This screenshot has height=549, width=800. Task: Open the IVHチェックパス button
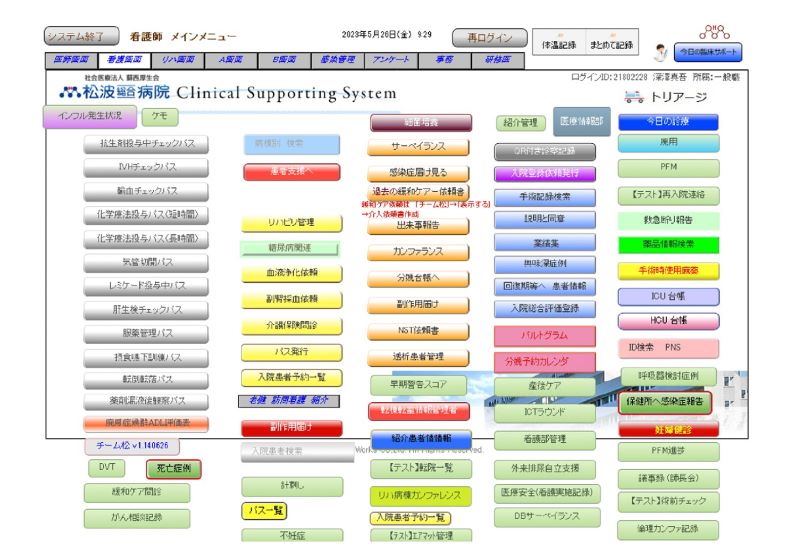click(145, 167)
